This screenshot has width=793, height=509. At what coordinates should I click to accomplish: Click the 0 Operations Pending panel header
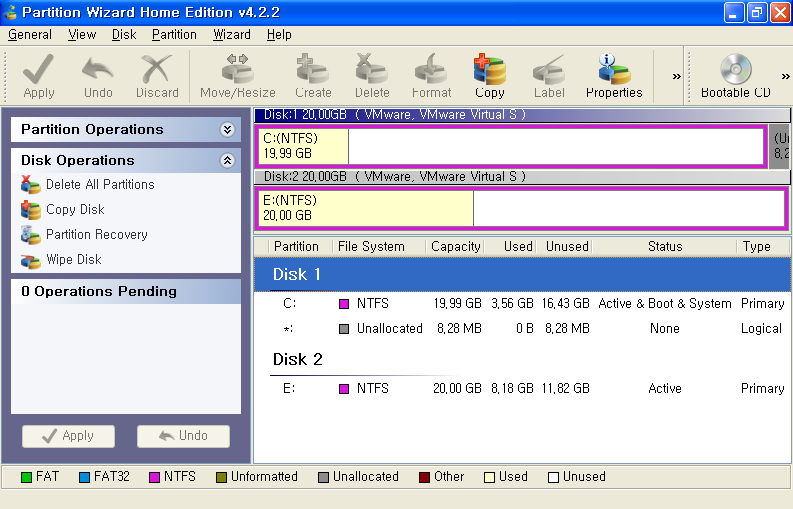pos(125,291)
